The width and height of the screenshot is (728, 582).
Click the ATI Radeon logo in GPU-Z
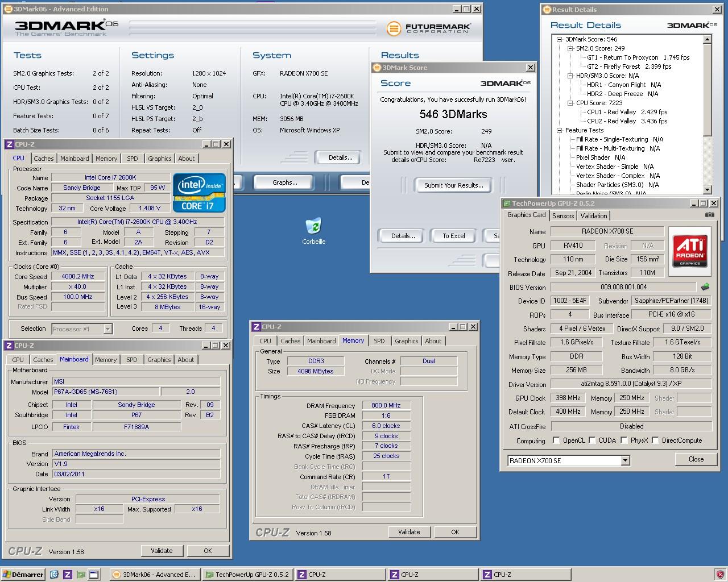point(690,251)
